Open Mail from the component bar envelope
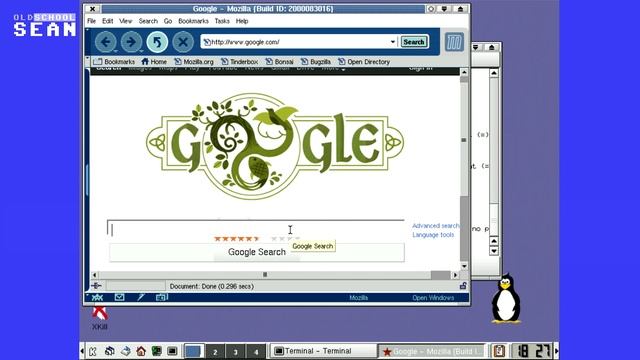The width and height of the screenshot is (640, 360). pos(119,297)
